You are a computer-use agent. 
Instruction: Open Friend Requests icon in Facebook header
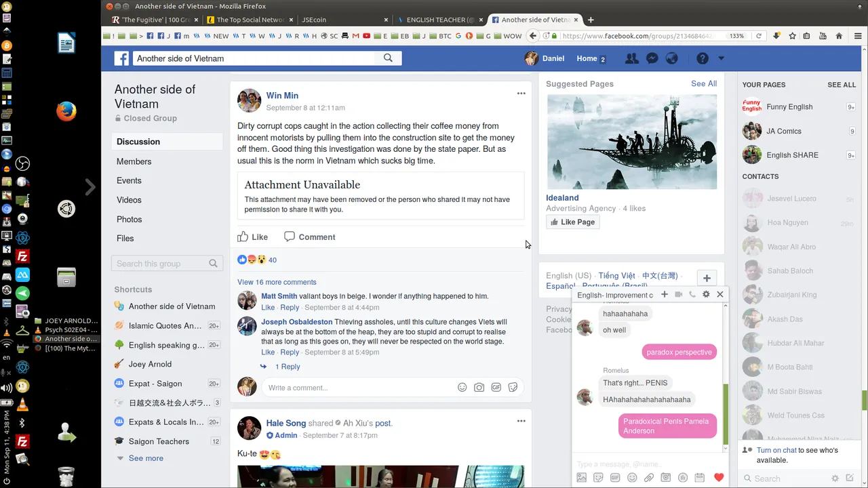coord(631,58)
